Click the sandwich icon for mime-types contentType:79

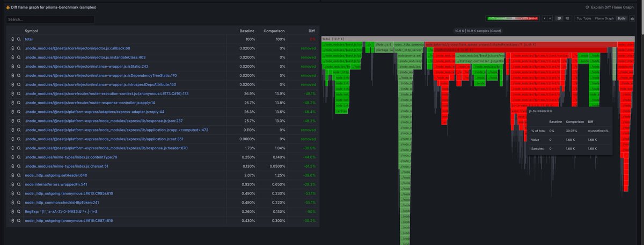click(12, 157)
